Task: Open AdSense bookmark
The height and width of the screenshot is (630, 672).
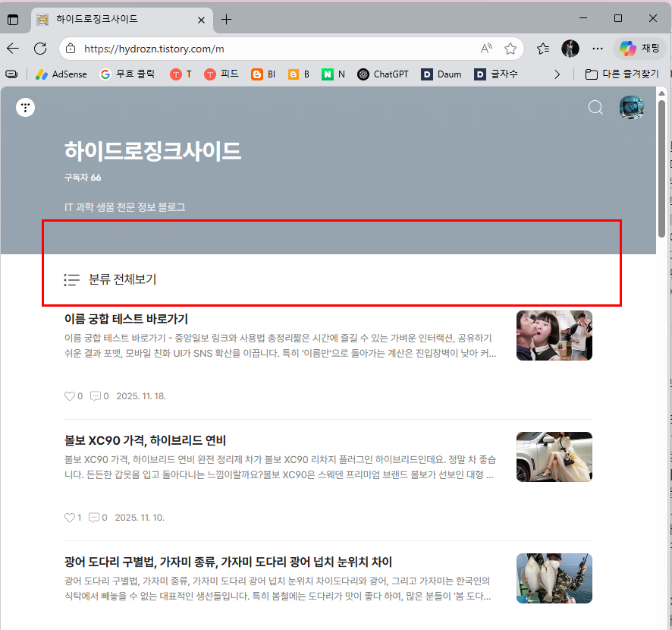Action: 61,74
